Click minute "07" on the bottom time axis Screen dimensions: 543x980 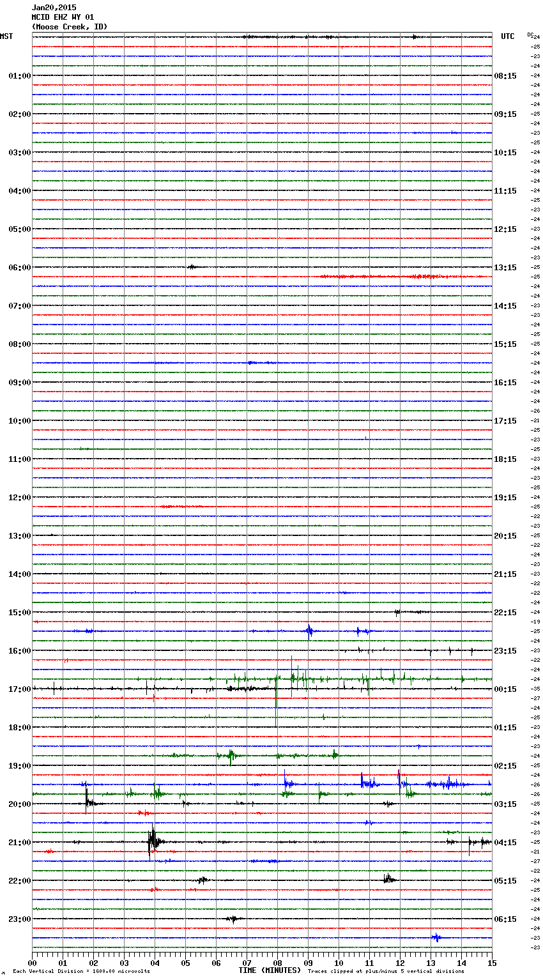tap(247, 963)
